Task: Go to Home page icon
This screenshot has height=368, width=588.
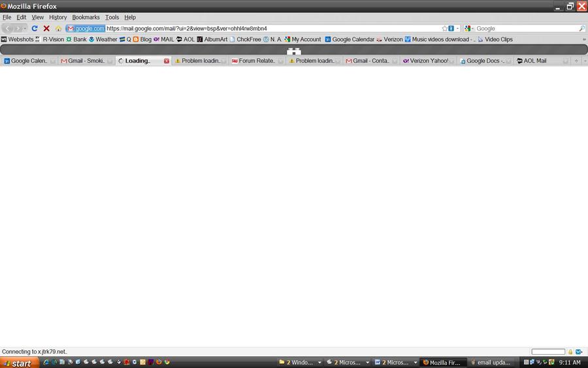Action: click(x=58, y=29)
